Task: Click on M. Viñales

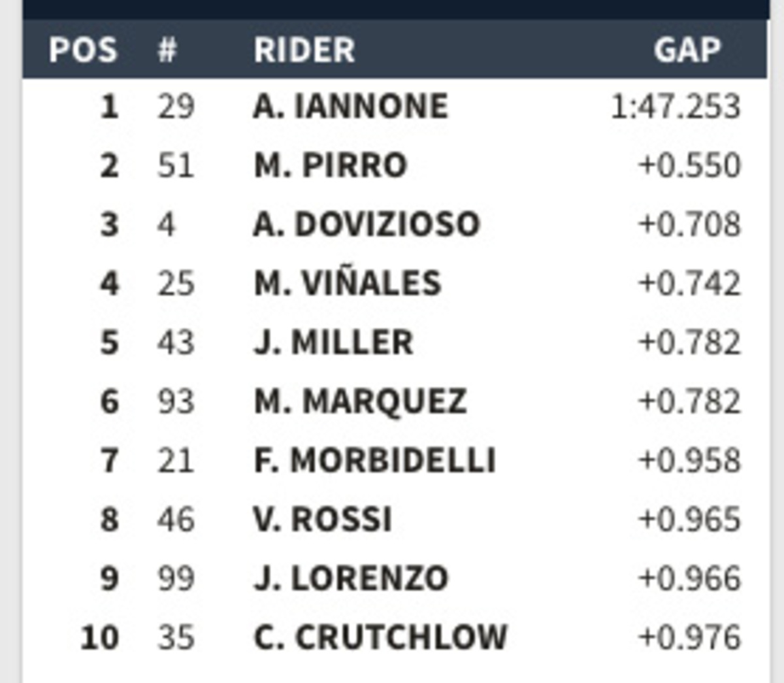Action: 347,283
